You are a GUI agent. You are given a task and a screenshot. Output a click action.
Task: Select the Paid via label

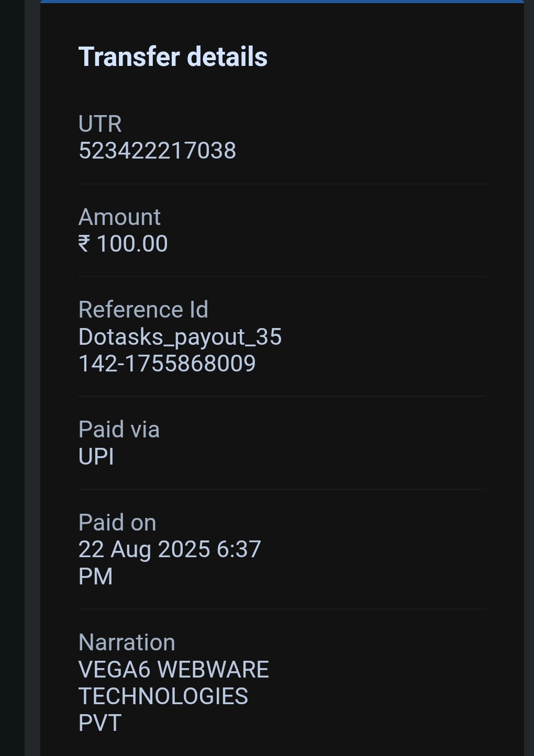(x=119, y=430)
